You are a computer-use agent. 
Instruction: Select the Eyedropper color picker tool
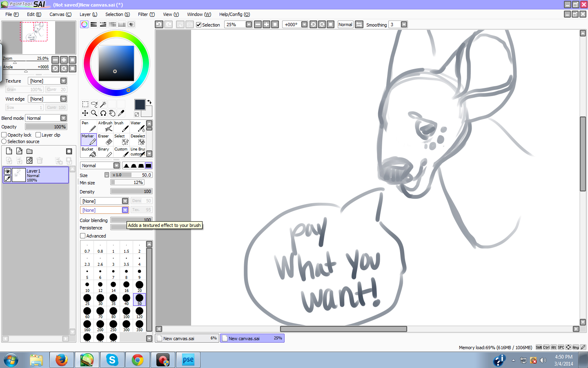[121, 113]
